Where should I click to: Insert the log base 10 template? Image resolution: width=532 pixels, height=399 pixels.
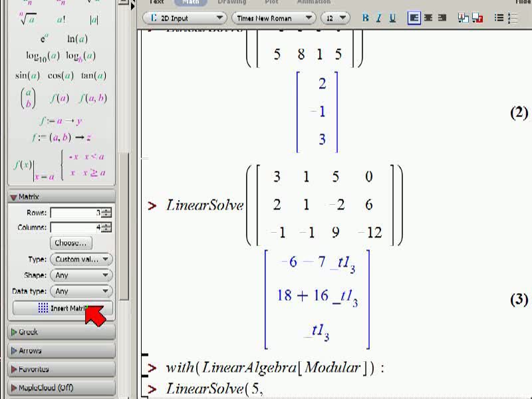(x=43, y=56)
